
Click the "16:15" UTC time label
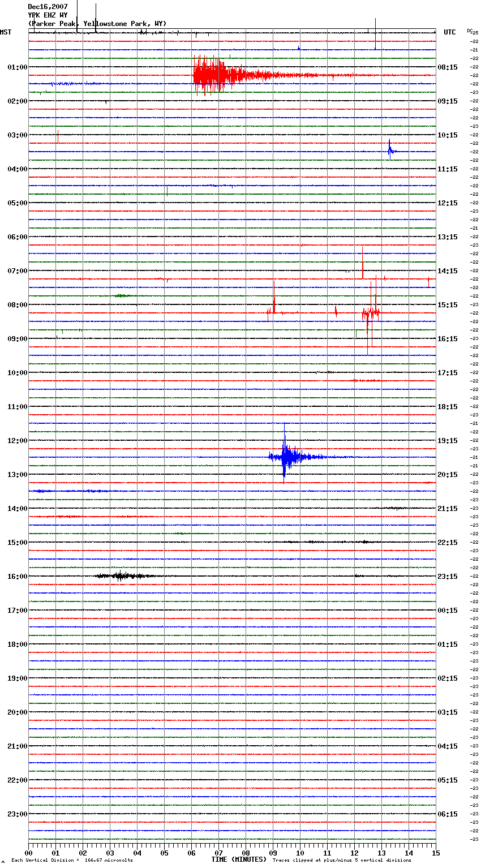[448, 339]
